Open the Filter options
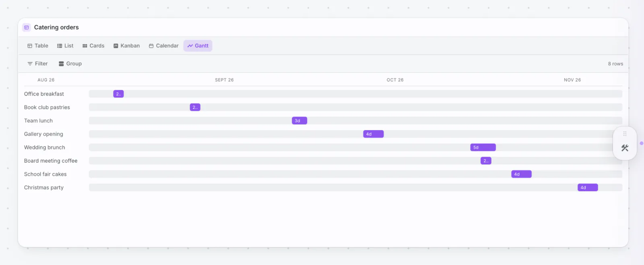 tap(37, 64)
